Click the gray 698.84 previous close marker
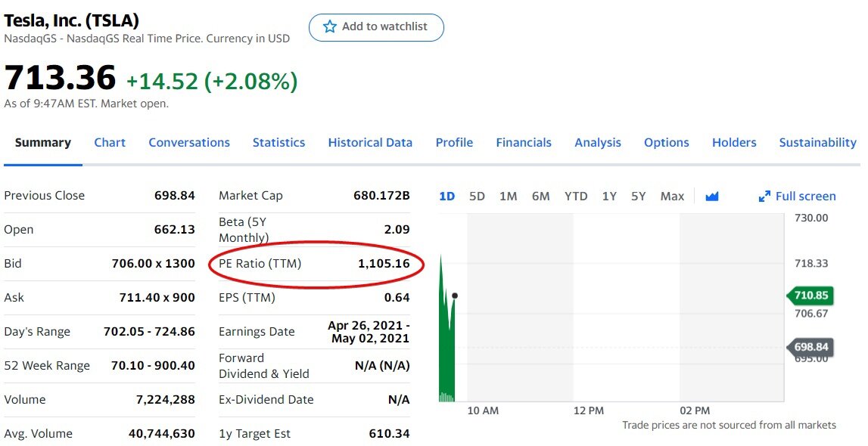The image size is (868, 446). (x=810, y=347)
